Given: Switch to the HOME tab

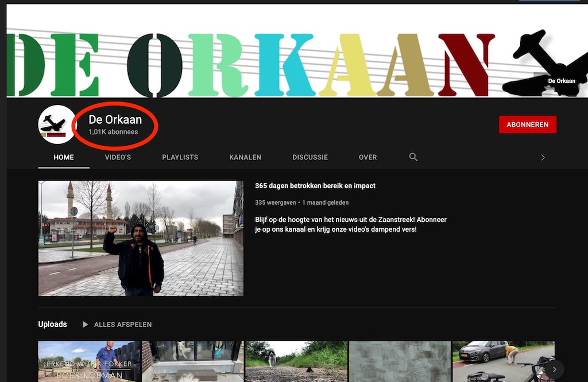Looking at the screenshot, I should [x=63, y=157].
